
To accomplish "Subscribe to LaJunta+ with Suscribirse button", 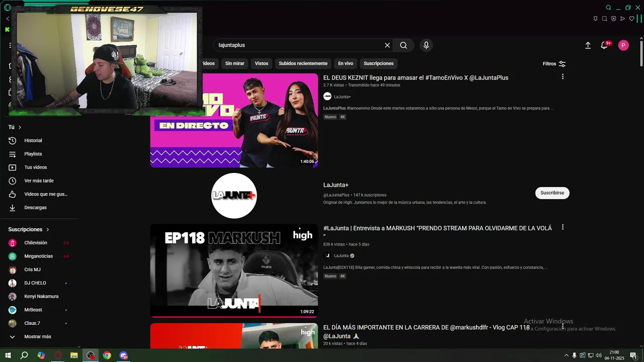I will pyautogui.click(x=552, y=193).
